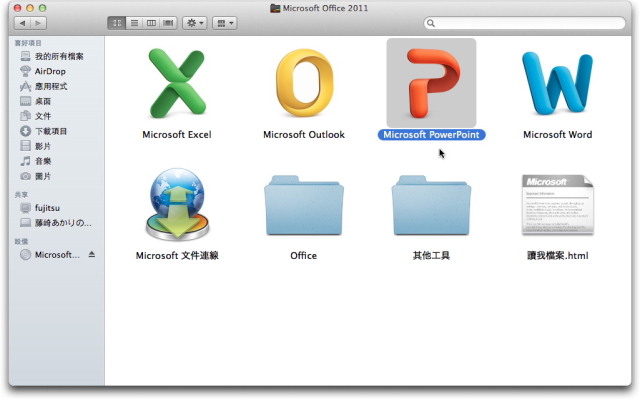Click the Microsoft Excel label text
The image size is (640, 400).
pyautogui.click(x=177, y=135)
